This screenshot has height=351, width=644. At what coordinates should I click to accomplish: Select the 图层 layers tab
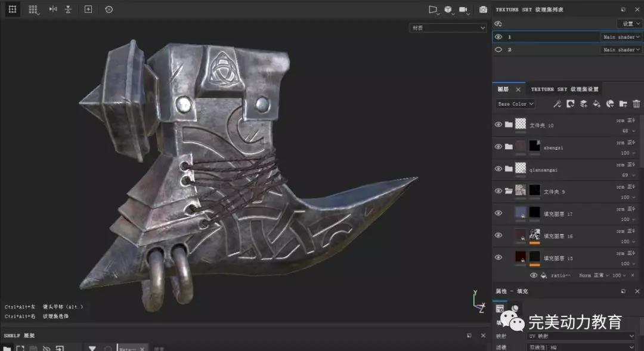click(x=503, y=89)
